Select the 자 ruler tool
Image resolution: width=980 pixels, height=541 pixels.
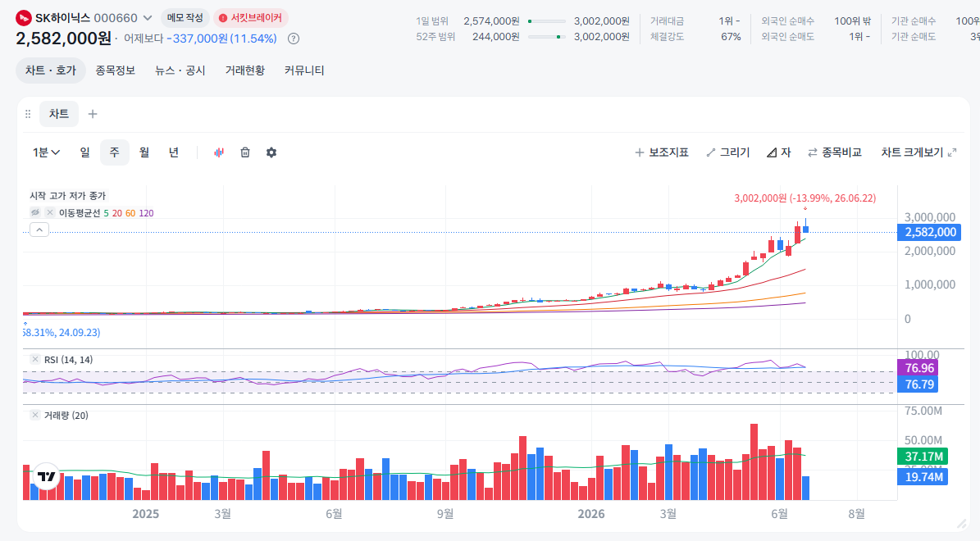point(779,152)
